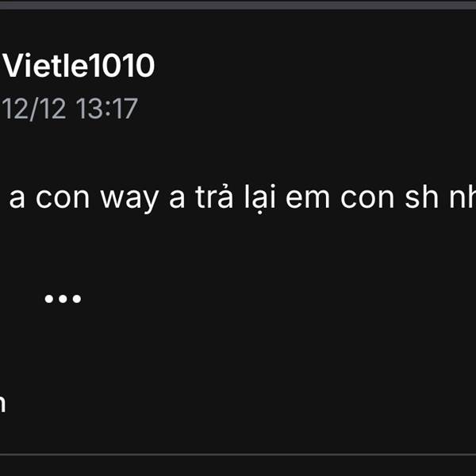
Task: Click the "12/12" date portion
Action: click(x=34, y=109)
